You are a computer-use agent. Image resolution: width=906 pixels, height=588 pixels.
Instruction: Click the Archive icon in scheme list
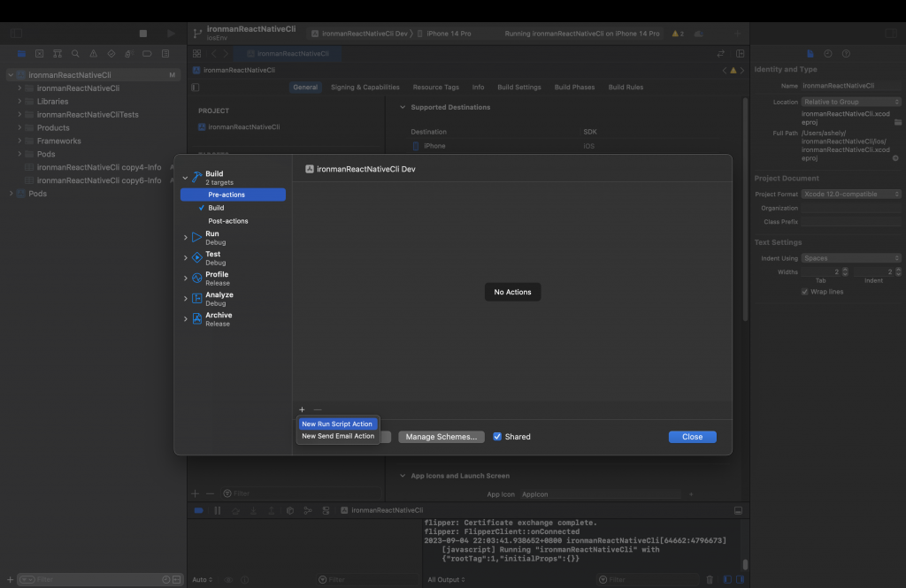pos(197,319)
